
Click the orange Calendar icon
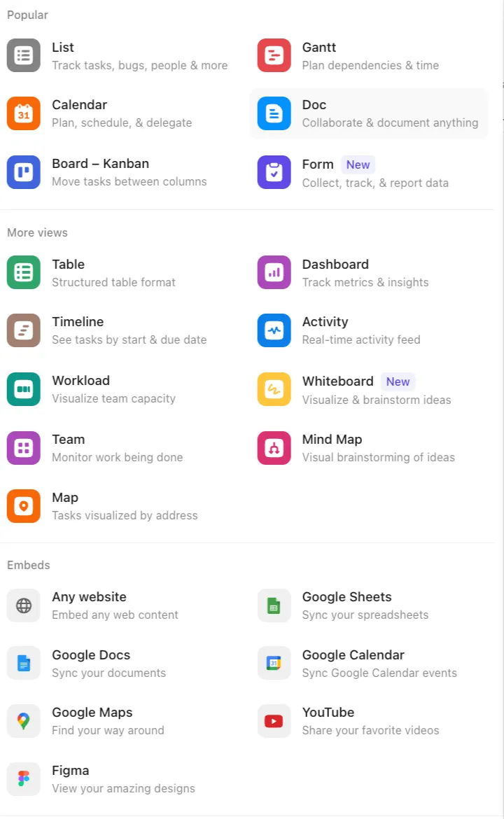[24, 113]
